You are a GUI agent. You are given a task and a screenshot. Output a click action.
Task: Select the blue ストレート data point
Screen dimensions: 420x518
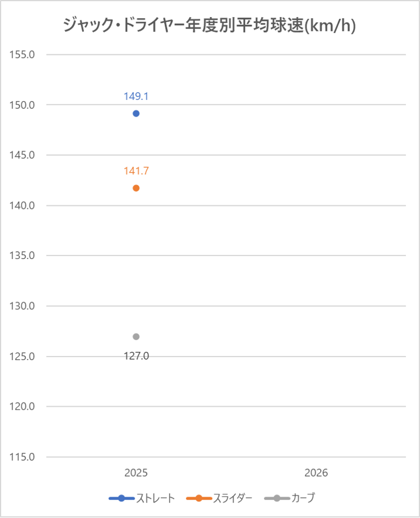tap(136, 114)
